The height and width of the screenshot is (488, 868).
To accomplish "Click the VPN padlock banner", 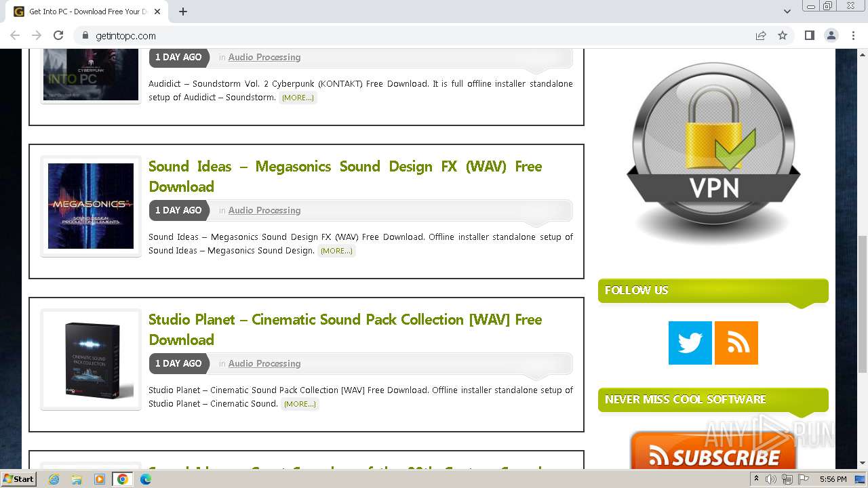I will click(713, 153).
